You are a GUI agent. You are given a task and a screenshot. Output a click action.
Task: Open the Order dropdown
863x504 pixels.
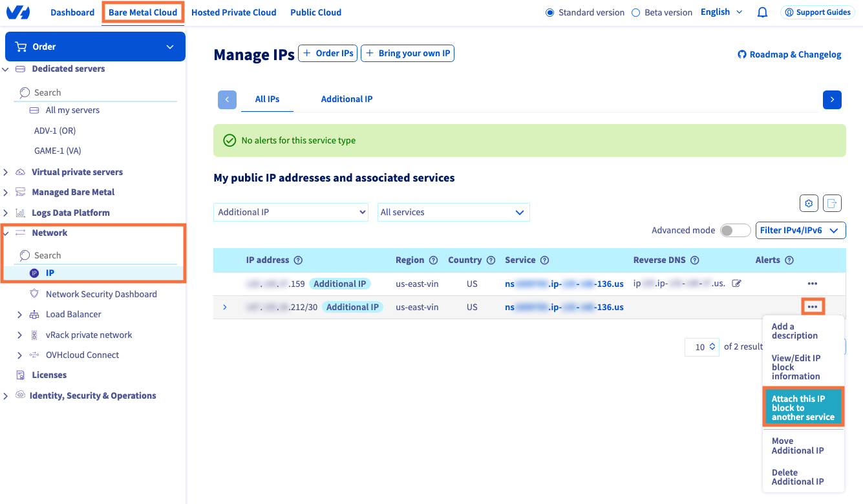[x=95, y=47]
